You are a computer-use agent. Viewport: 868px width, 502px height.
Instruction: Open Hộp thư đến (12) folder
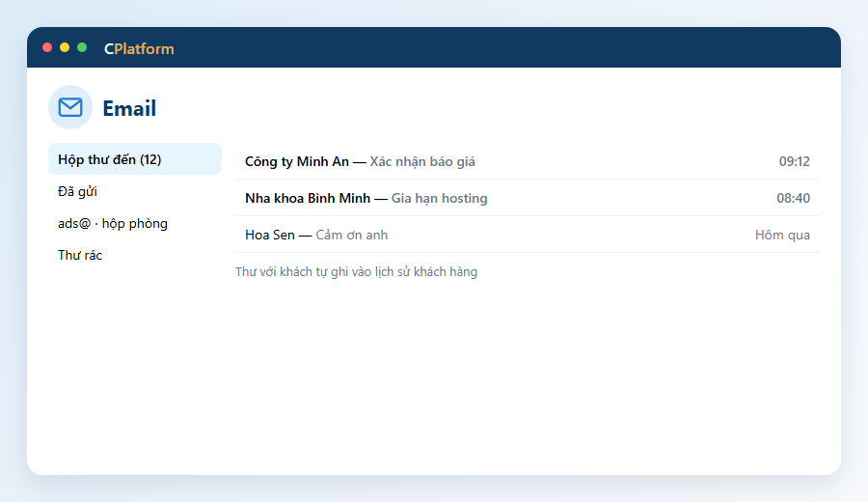(x=135, y=159)
